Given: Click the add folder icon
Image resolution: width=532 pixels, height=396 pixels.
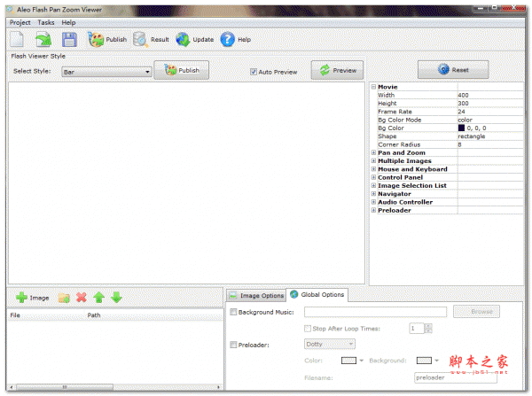Looking at the screenshot, I should pos(64,298).
